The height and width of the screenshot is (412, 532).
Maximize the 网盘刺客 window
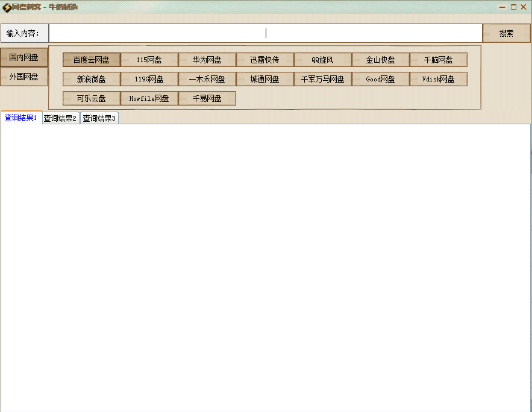(x=514, y=7)
